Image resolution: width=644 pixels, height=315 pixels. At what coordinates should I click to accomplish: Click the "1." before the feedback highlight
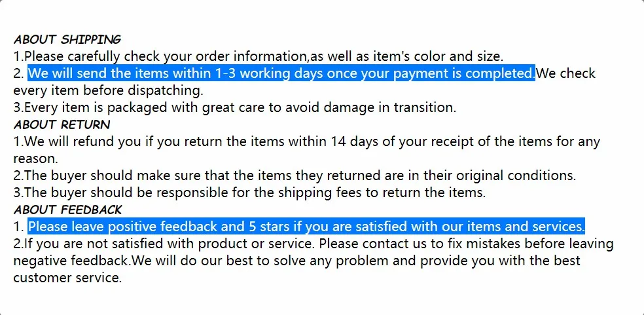(x=18, y=227)
